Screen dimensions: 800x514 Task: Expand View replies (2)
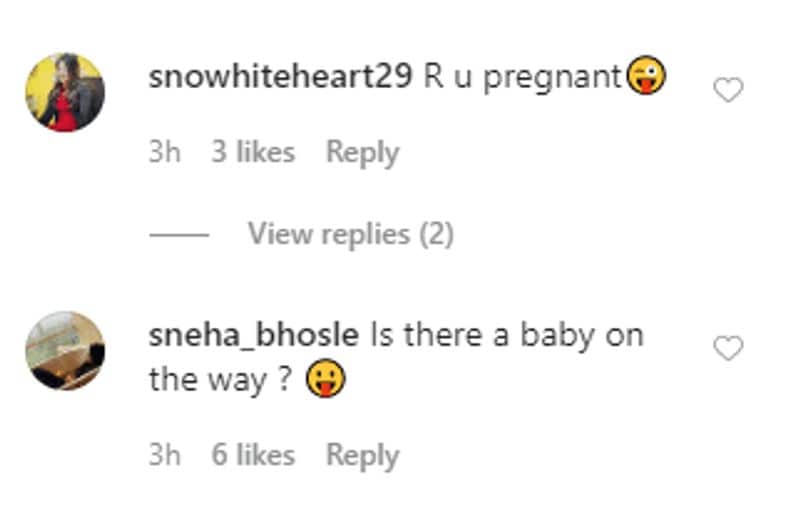pyautogui.click(x=351, y=234)
